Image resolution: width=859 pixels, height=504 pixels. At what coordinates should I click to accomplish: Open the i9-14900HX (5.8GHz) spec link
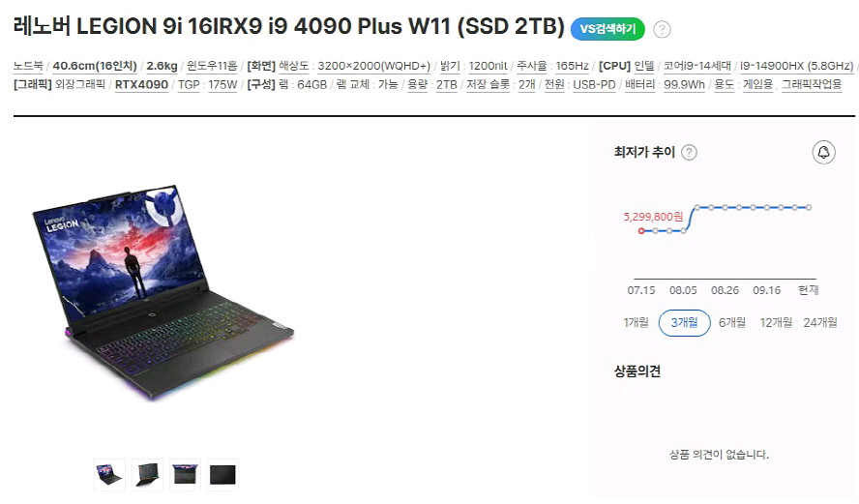coord(796,66)
